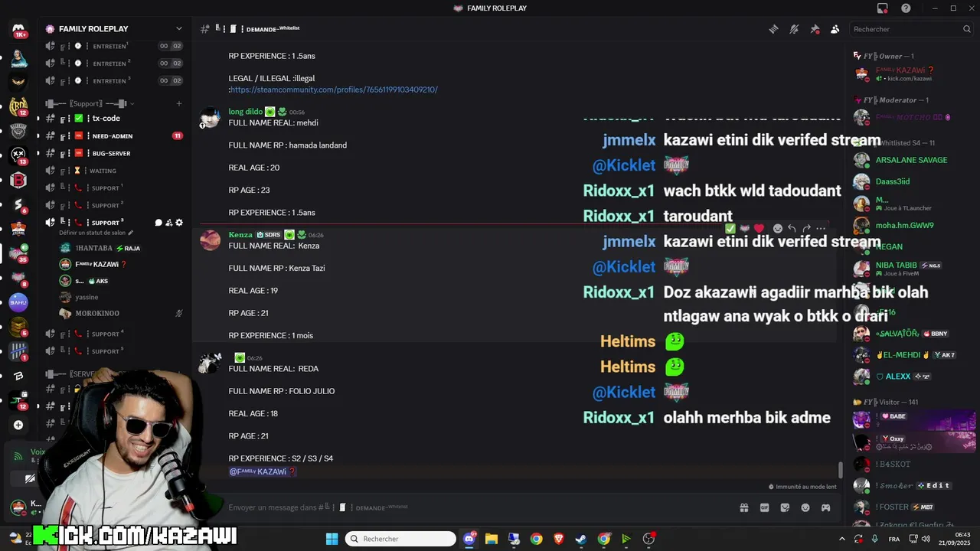Viewport: 980px width, 551px height.
Task: Open the gift Nitro icon
Action: tap(743, 507)
